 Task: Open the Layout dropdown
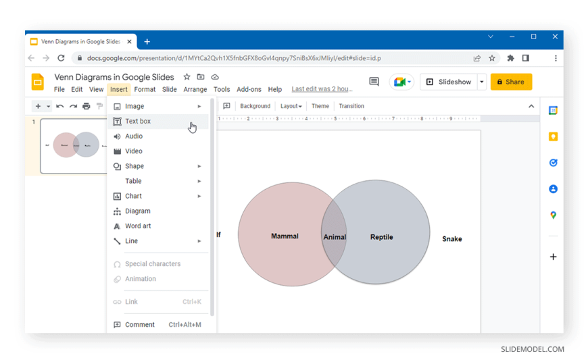click(291, 106)
